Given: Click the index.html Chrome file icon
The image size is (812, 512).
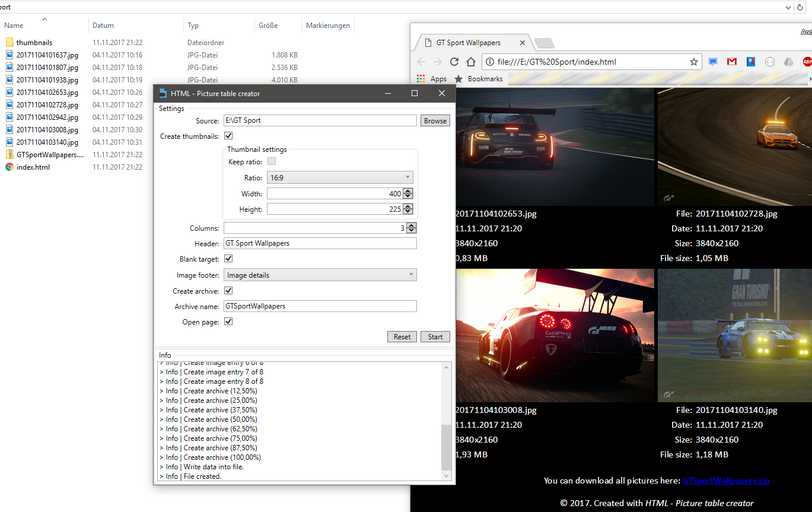Looking at the screenshot, I should pos(9,167).
